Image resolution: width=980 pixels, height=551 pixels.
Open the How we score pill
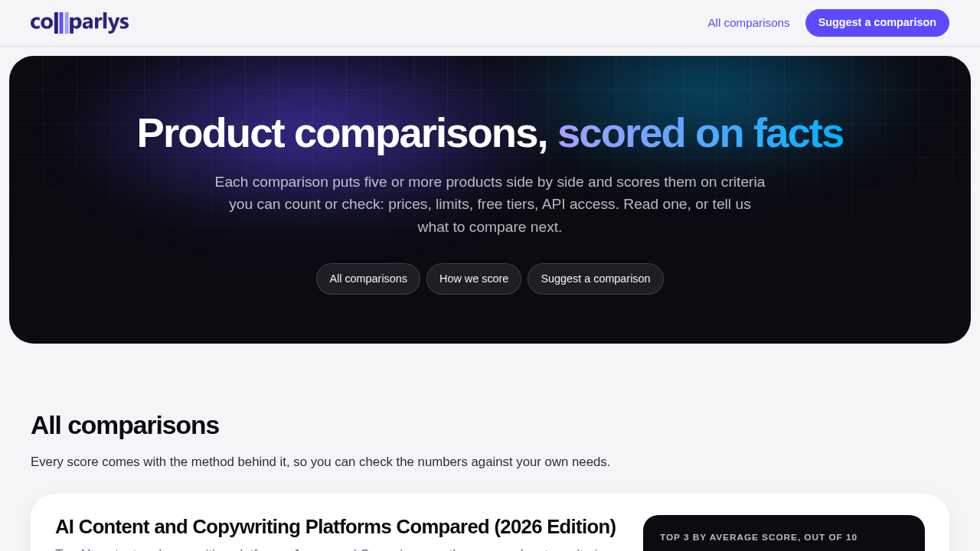[x=474, y=279]
